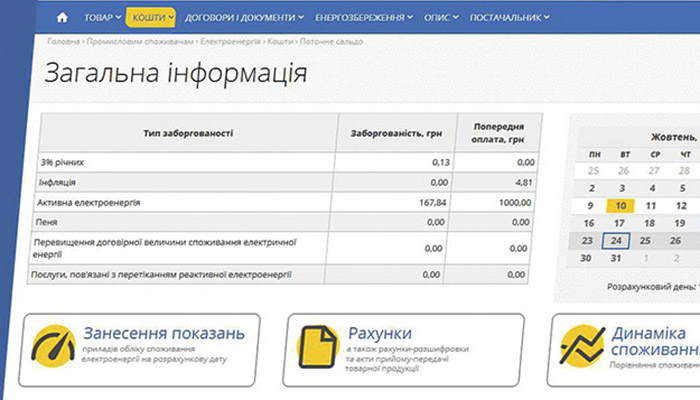
Task: Open the Занесення показань tile
Action: (x=164, y=333)
